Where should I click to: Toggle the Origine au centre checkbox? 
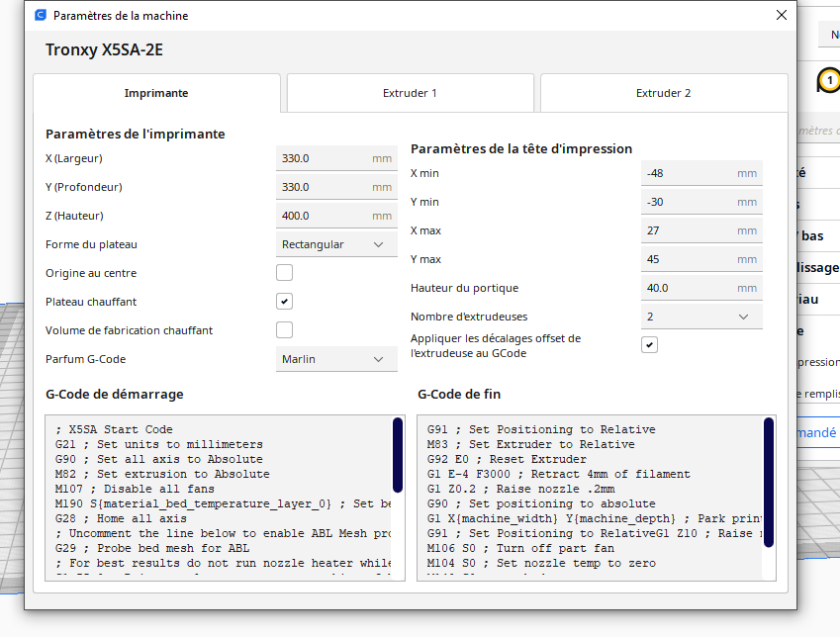click(285, 273)
